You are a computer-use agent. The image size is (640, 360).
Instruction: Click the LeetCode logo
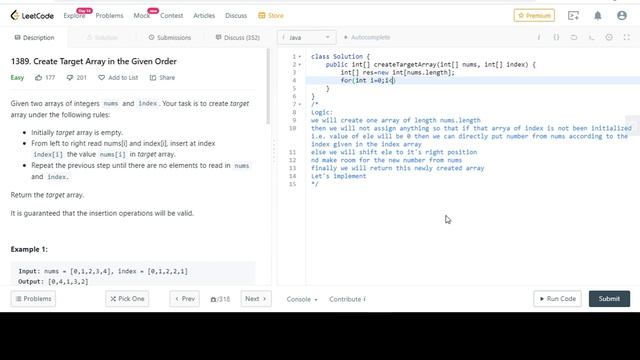(x=32, y=16)
